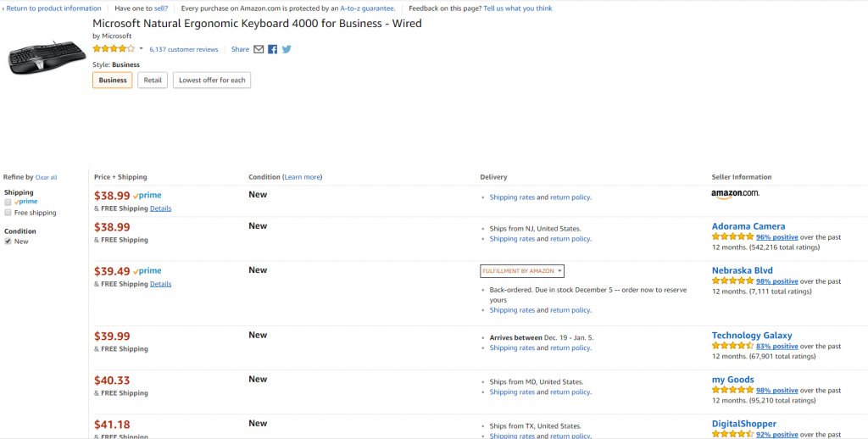The height and width of the screenshot is (439, 868).
Task: View Adorama Camera 96% positive ratings
Action: click(x=777, y=237)
